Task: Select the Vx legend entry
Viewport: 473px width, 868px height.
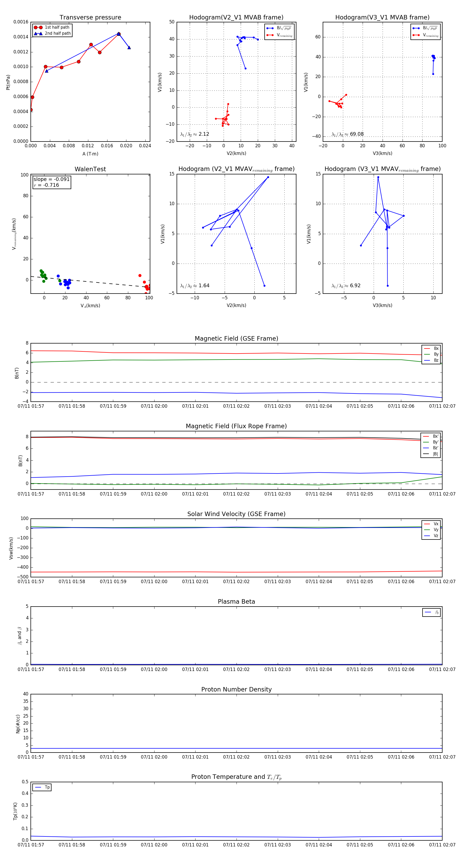Action: (431, 524)
